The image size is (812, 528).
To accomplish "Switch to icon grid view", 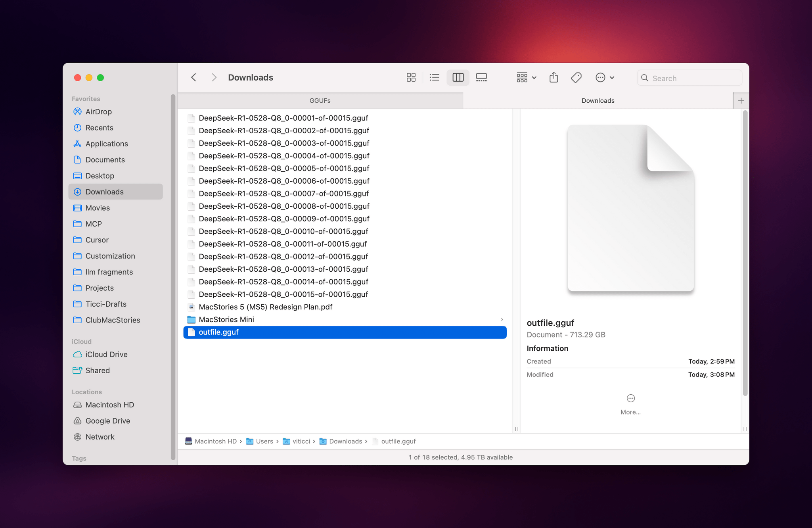I will [x=411, y=77].
